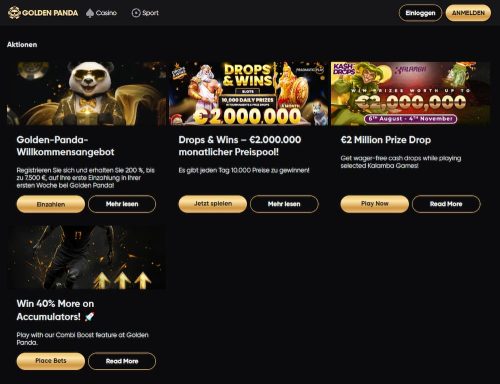Click Einzahlen under the welcome offer

click(51, 204)
